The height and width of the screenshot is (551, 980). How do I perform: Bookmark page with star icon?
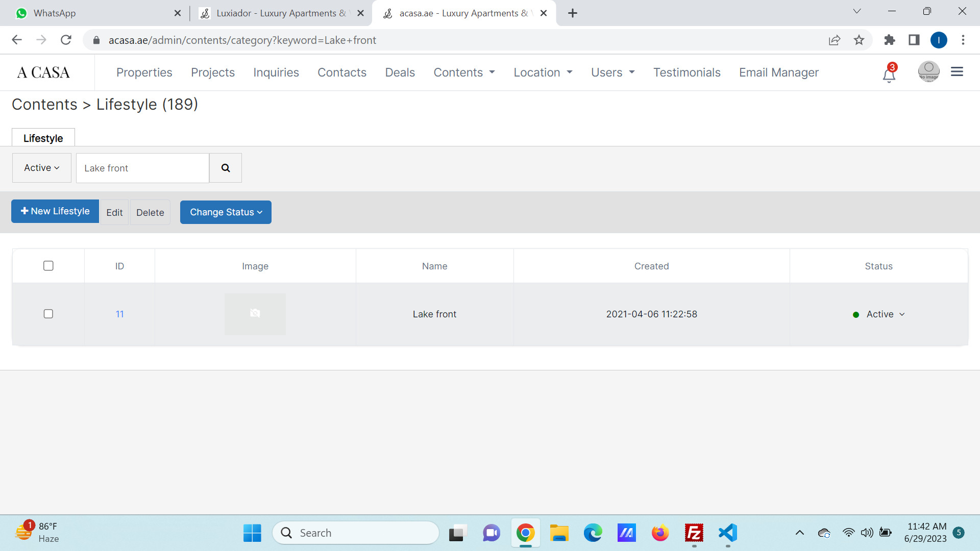pos(859,40)
